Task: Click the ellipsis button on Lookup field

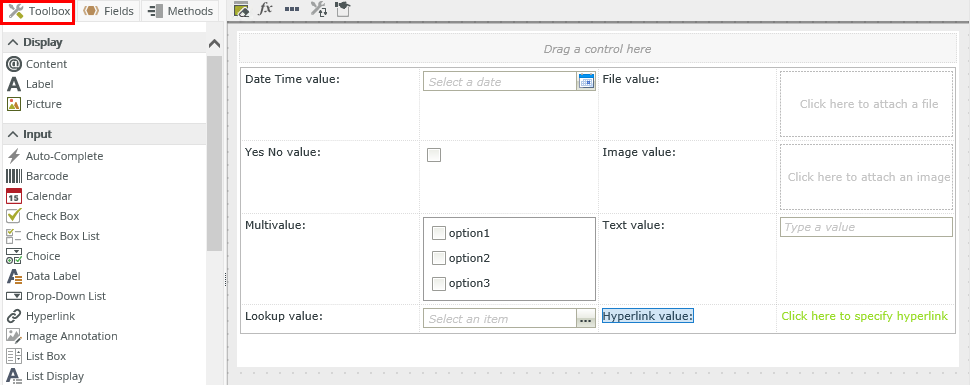Action: [586, 319]
